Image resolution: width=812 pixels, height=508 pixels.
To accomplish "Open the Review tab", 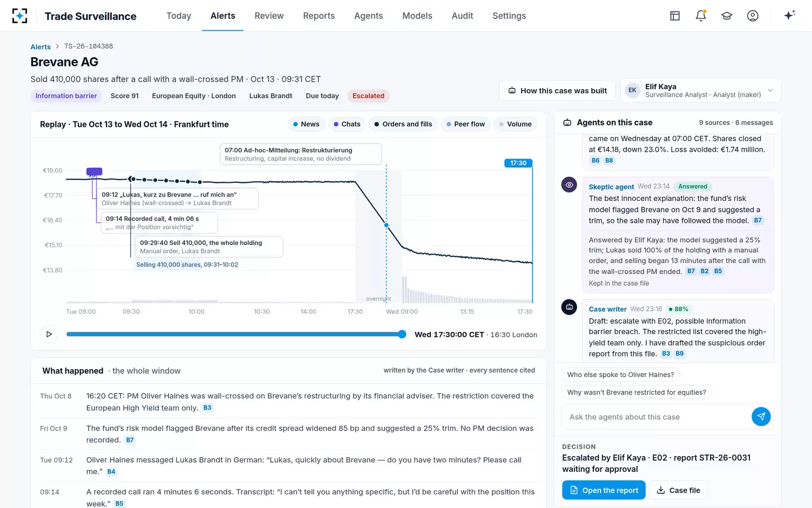I will [x=269, y=16].
